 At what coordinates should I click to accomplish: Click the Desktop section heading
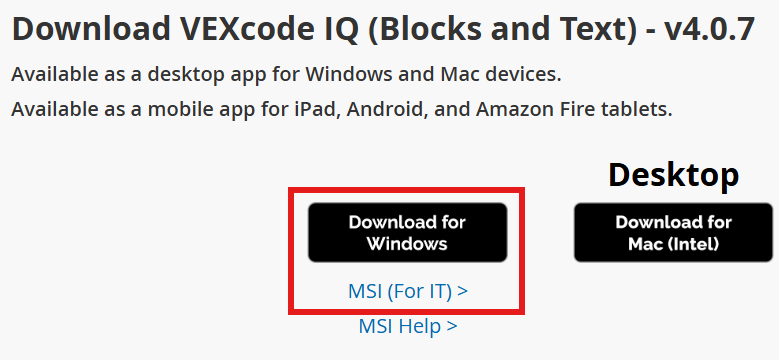[673, 175]
